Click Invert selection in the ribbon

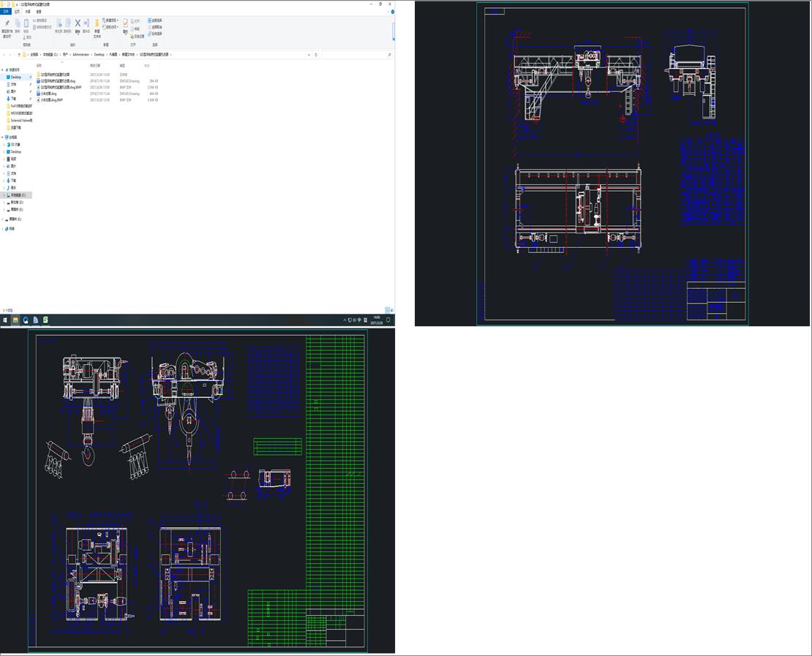tap(155, 34)
